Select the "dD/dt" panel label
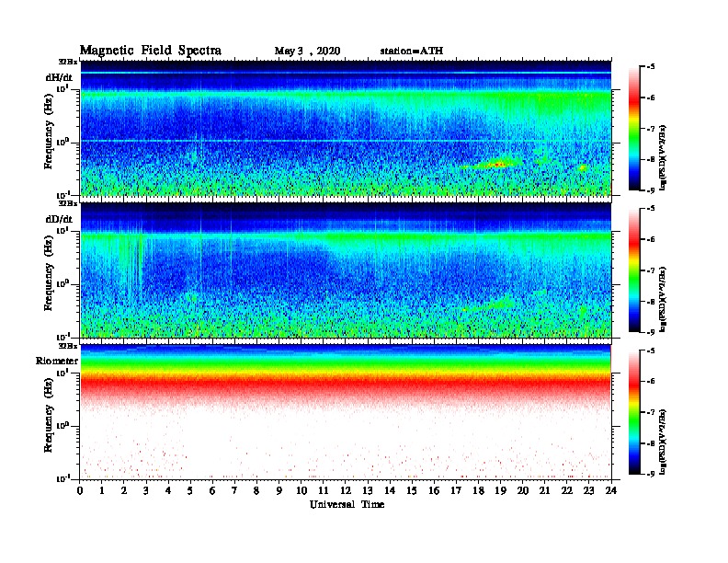Image resolution: width=728 pixels, height=563 pixels. [59, 219]
